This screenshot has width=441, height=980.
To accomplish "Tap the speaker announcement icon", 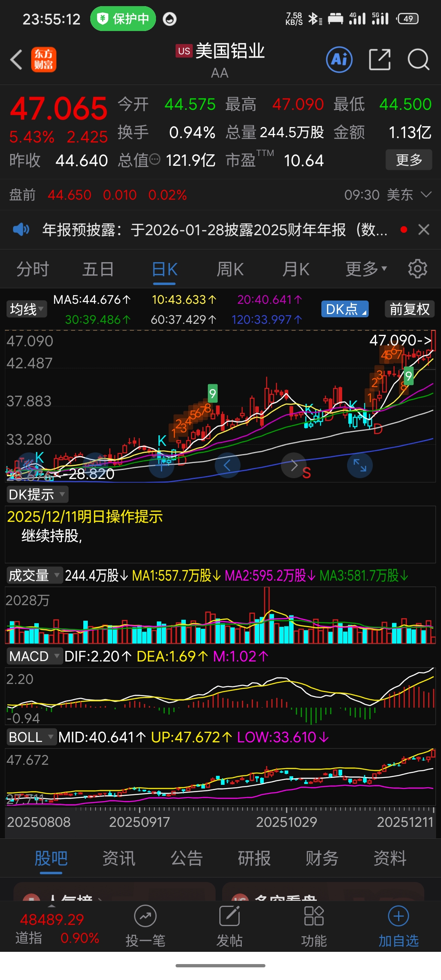I will pos(21,229).
